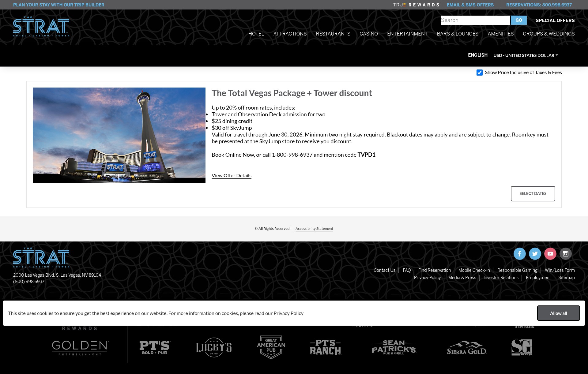Open Responsible Gaming footer link
Image resolution: width=588 pixels, height=374 pixels.
coord(517,270)
